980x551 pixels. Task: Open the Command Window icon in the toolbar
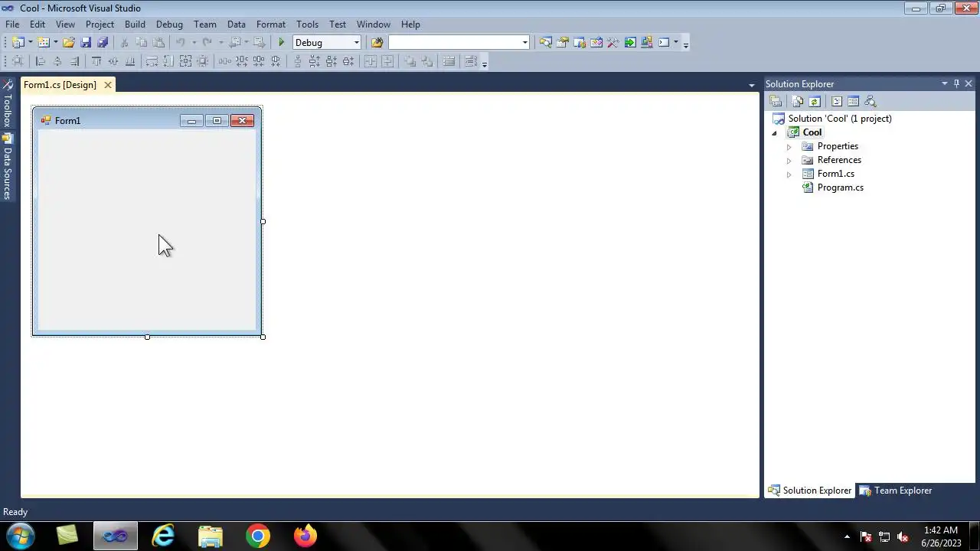click(664, 43)
